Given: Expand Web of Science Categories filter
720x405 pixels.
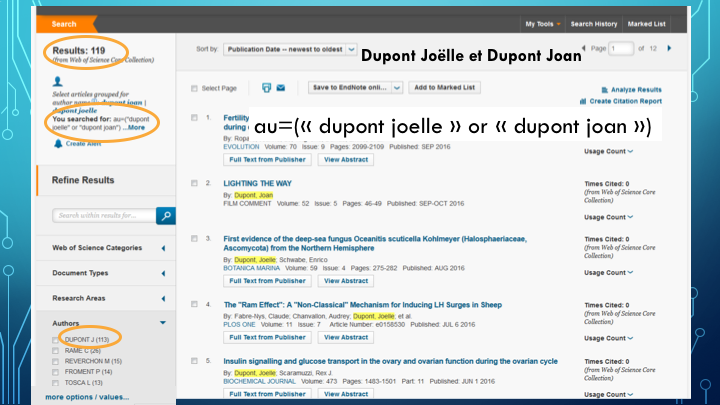Looking at the screenshot, I should point(163,248).
